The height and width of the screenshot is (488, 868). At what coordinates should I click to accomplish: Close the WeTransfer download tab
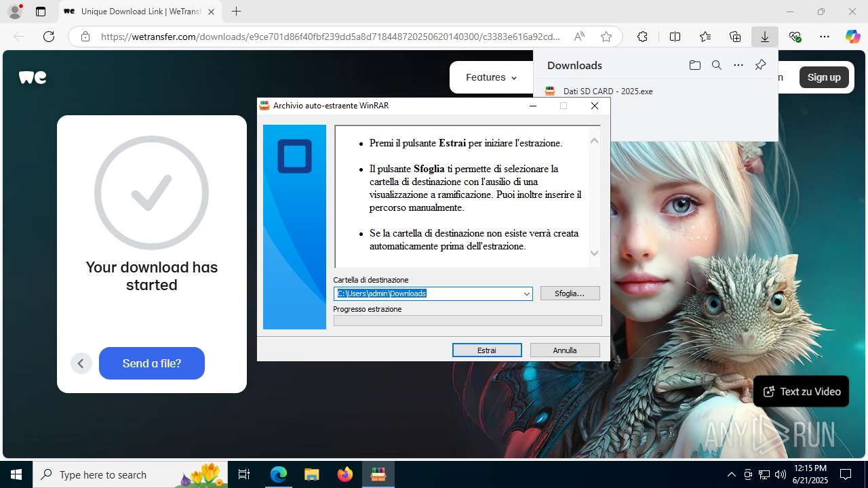[x=211, y=12]
